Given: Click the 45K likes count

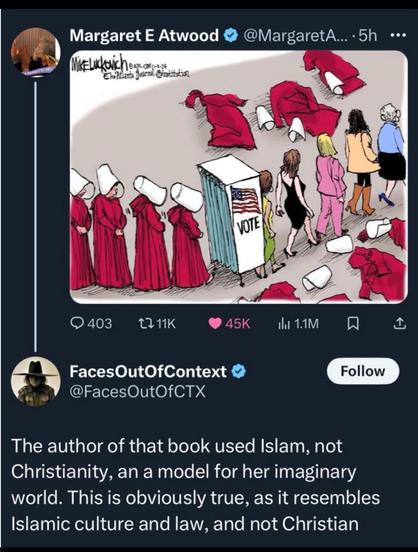Looking at the screenshot, I should click(237, 324).
